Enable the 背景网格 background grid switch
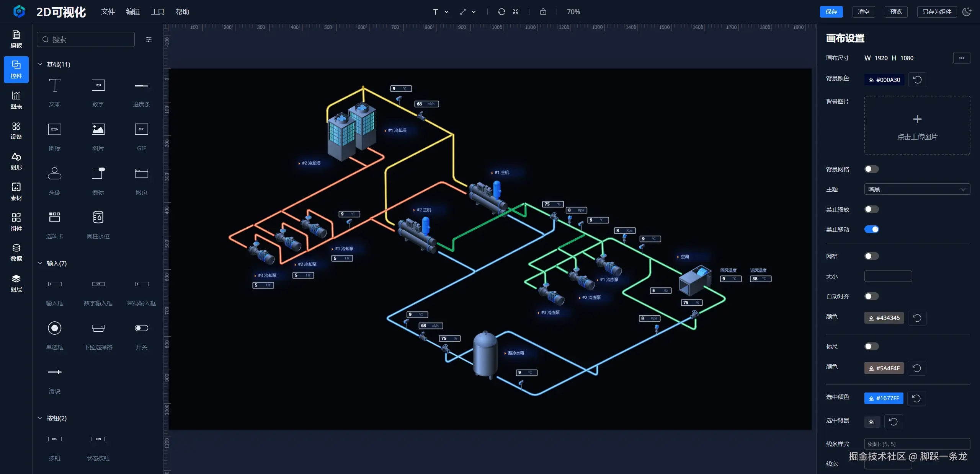The image size is (980, 474). 871,169
